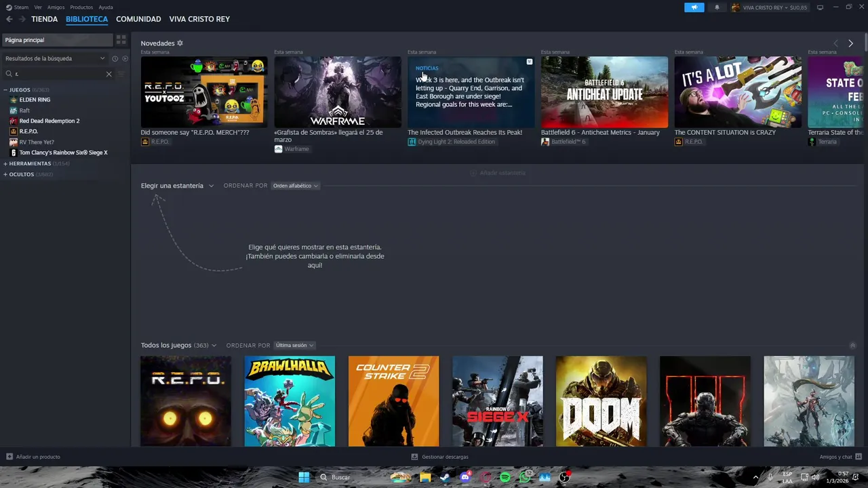This screenshot has height=488, width=868.
Task: Click the Red Dead Redemption 2 list icon
Action: click(x=14, y=121)
